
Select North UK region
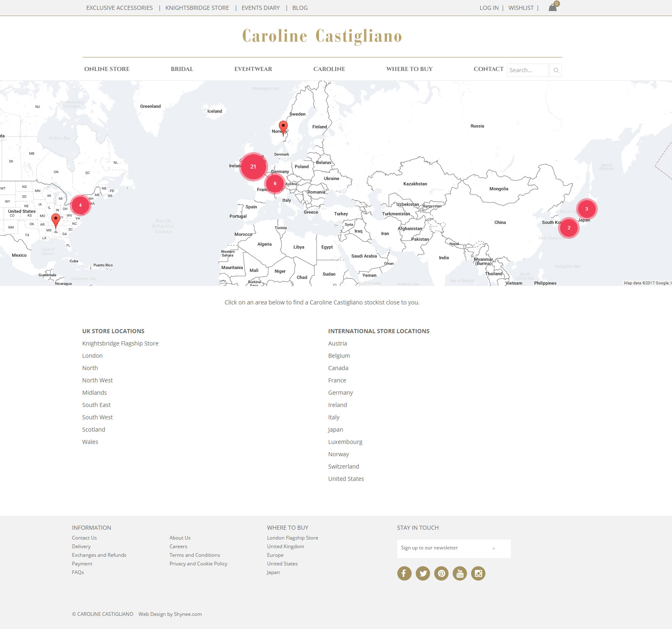[90, 368]
